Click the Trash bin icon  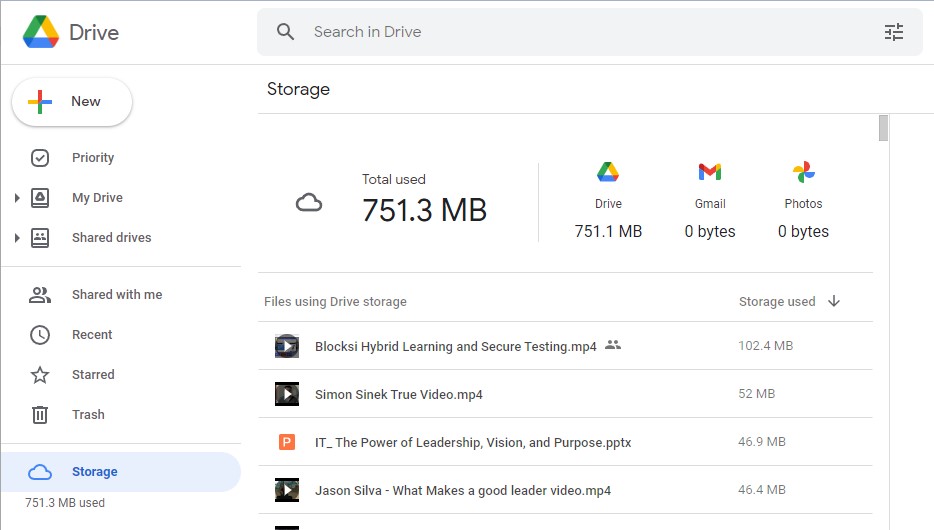tap(40, 414)
